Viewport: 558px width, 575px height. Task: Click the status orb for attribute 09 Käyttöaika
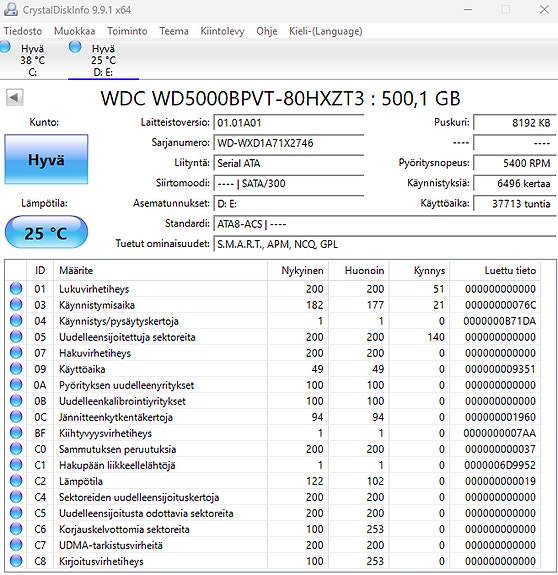click(16, 369)
